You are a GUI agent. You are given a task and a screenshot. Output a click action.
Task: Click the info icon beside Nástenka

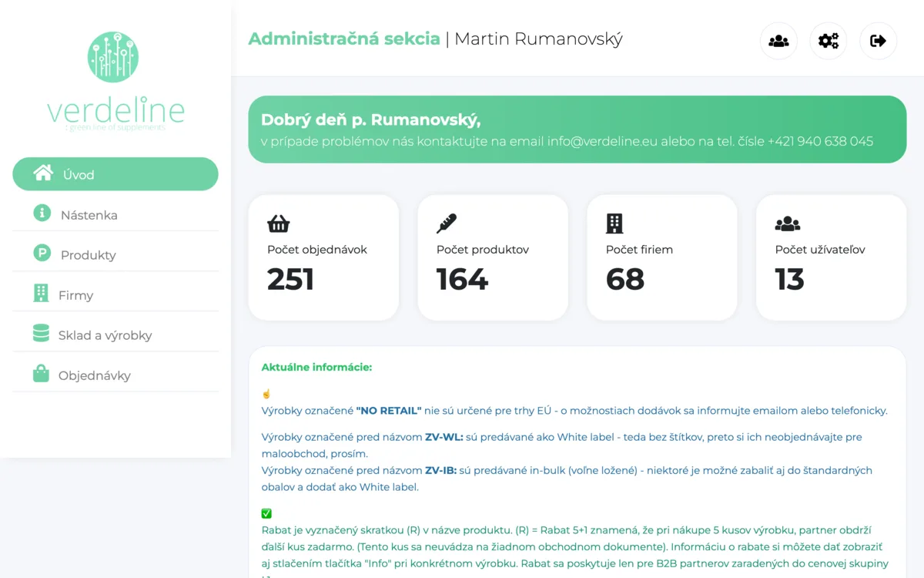[42, 213]
